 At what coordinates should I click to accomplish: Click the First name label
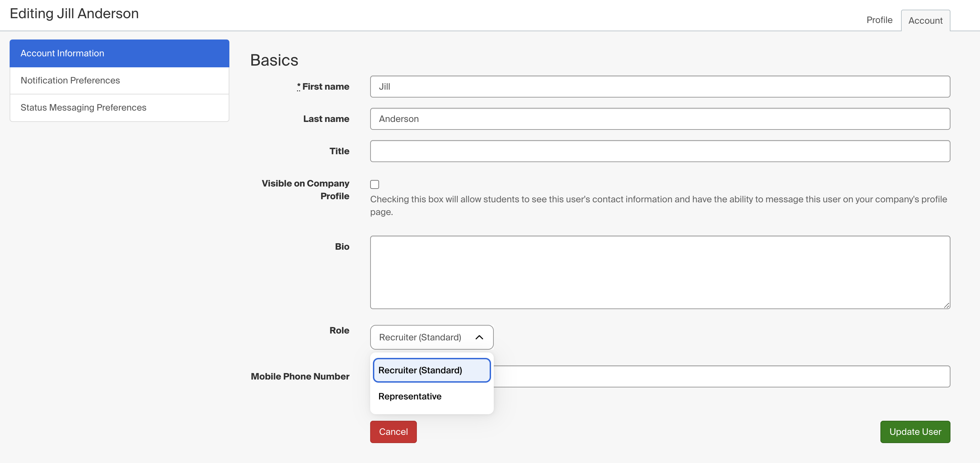click(x=325, y=87)
